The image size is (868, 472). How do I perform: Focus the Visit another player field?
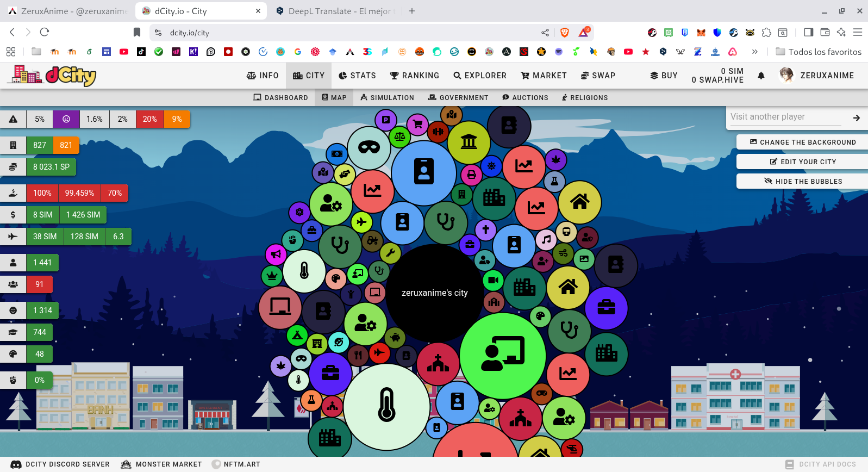tap(785, 117)
